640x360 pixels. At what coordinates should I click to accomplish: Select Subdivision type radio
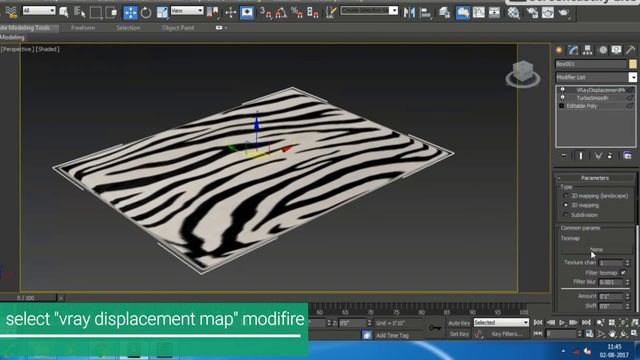pos(566,215)
